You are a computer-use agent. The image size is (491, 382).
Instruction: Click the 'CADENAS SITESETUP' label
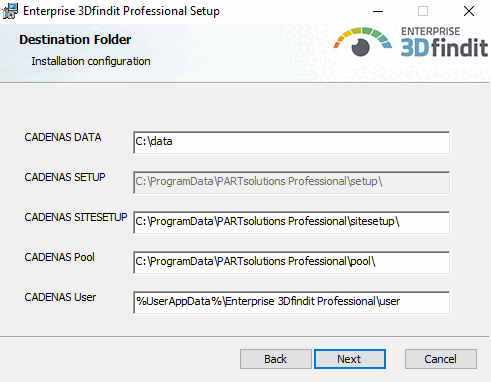pos(76,217)
